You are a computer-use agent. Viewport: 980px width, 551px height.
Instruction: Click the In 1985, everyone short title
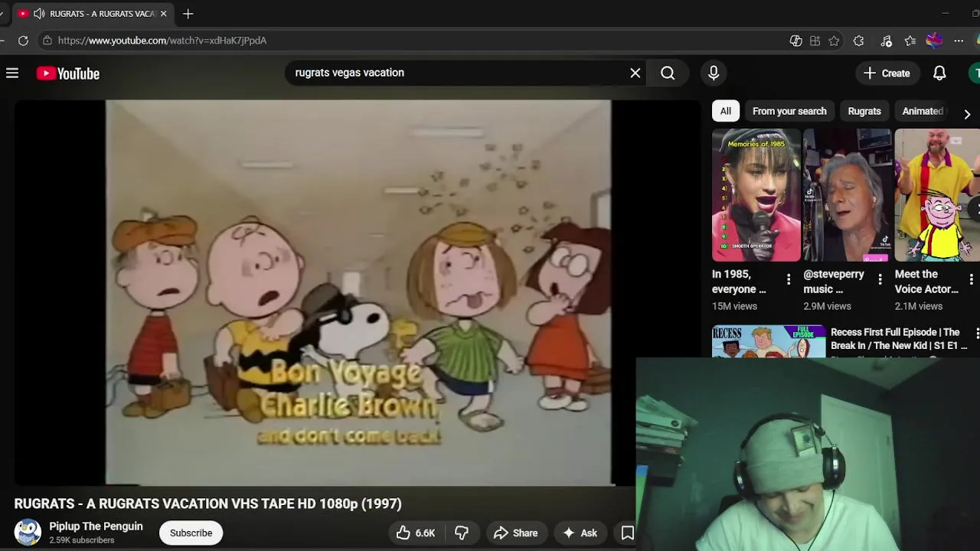click(739, 282)
